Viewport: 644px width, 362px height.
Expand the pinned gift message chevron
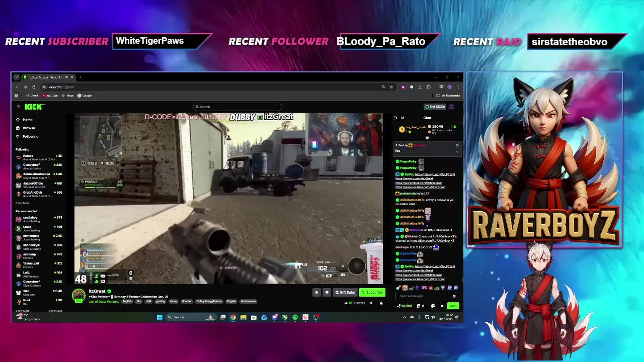457,151
